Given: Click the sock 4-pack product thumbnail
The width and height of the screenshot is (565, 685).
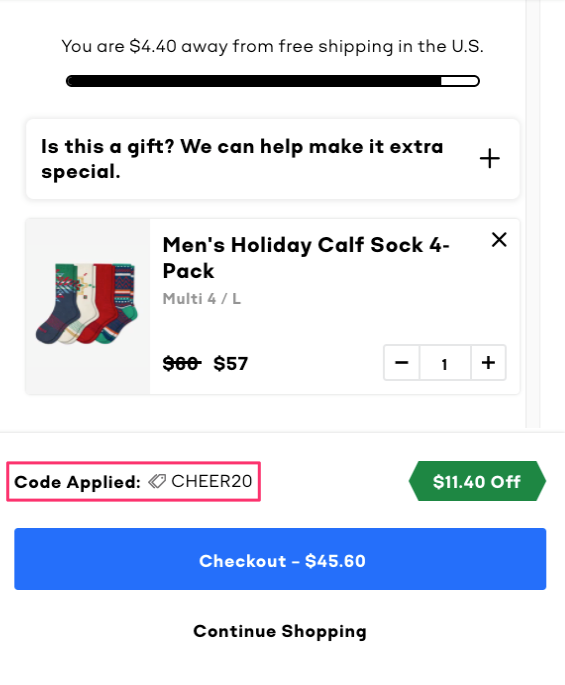Looking at the screenshot, I should tap(88, 306).
